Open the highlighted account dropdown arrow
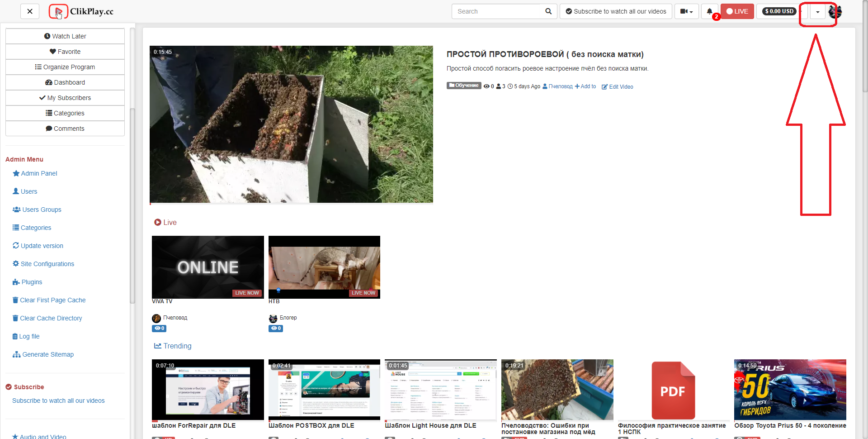 pos(817,12)
